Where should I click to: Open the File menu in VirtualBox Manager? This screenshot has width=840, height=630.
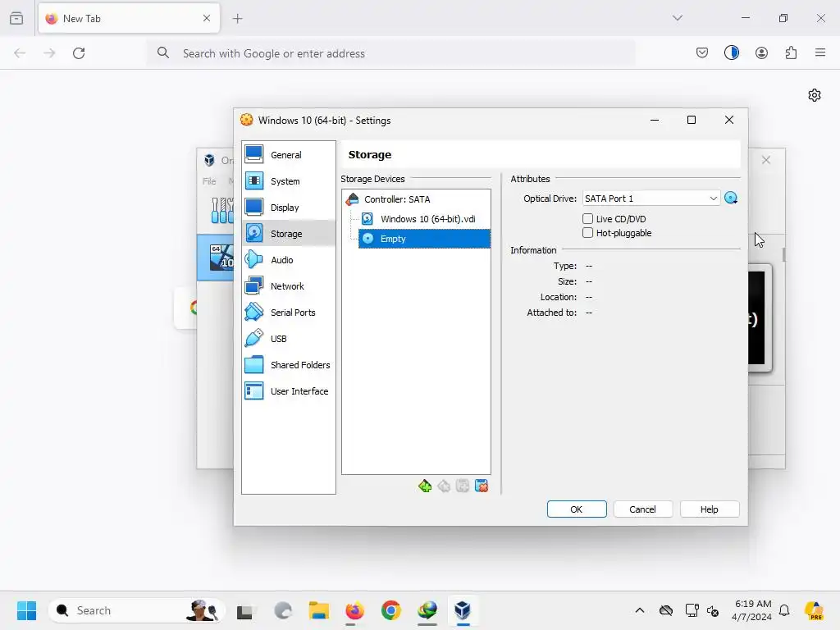tap(209, 181)
